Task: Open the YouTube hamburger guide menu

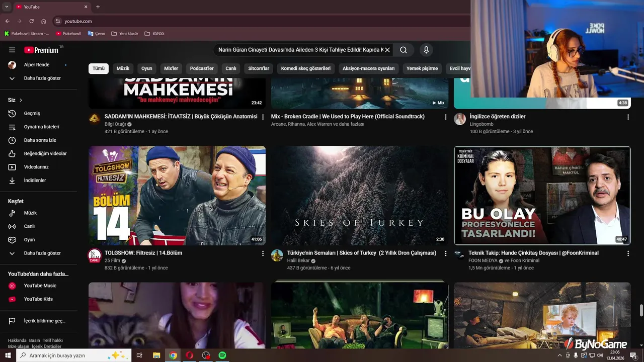Action: point(12,50)
